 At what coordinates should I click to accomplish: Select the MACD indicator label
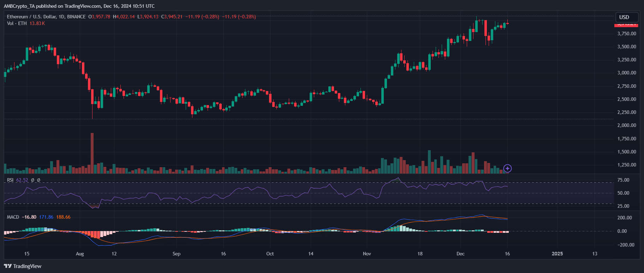coord(13,217)
